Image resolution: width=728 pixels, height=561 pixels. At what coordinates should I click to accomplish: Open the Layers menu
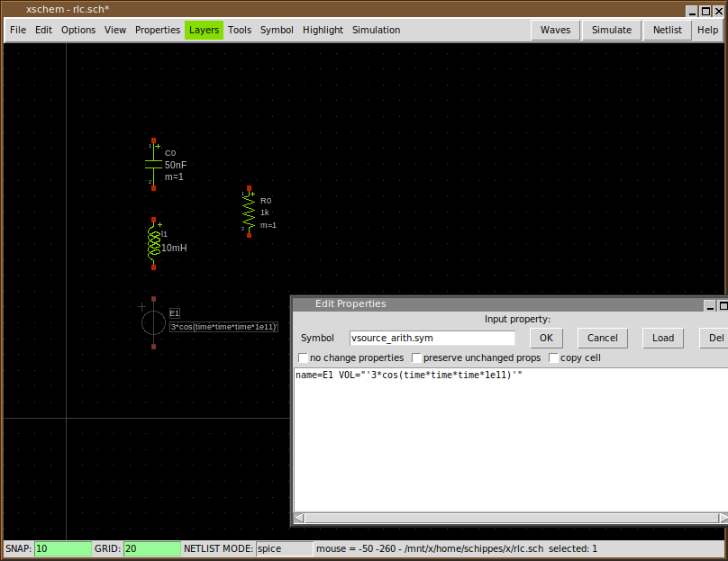(204, 30)
